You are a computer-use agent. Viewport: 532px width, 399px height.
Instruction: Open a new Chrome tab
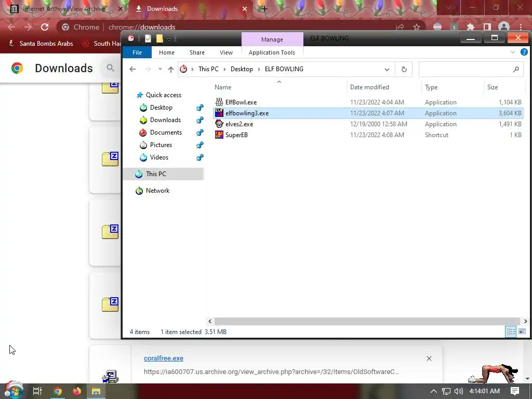tap(264, 9)
